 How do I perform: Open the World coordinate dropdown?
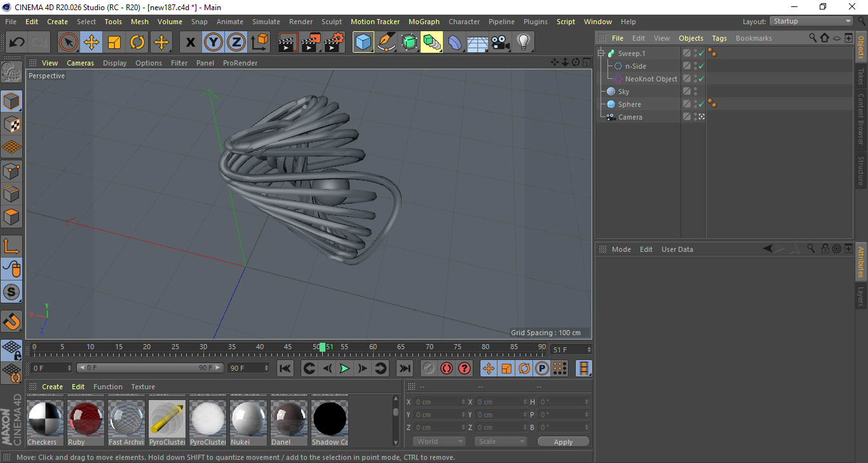pyautogui.click(x=440, y=441)
